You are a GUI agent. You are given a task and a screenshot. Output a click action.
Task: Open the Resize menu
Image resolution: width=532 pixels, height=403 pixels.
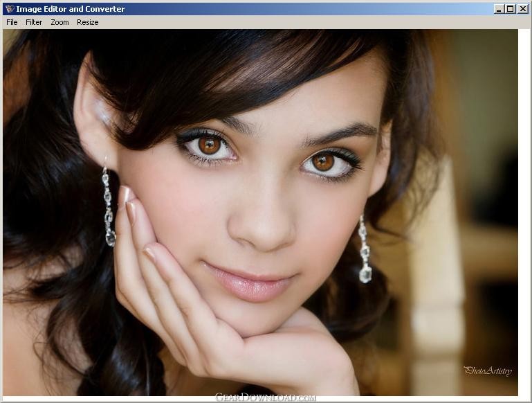tap(88, 22)
